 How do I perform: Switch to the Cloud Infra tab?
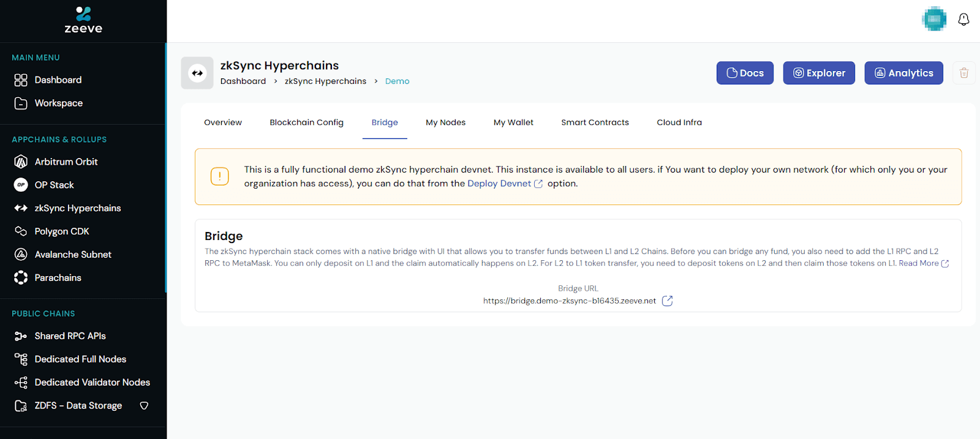coord(679,122)
